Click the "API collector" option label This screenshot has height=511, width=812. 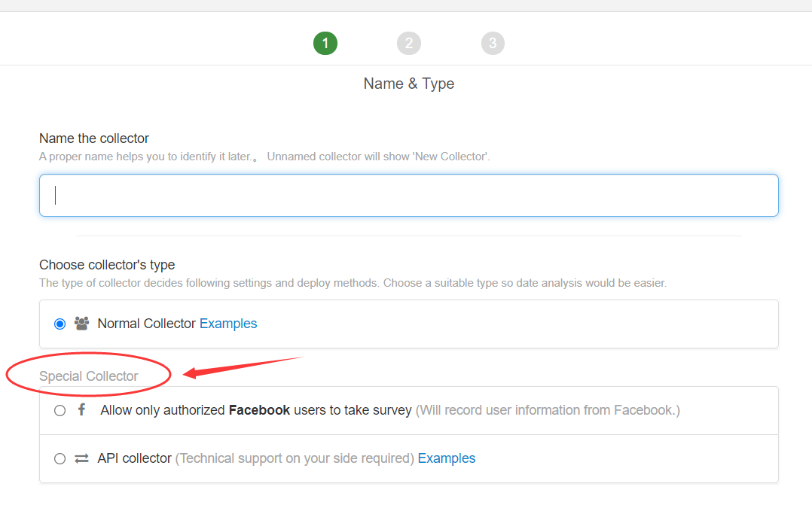(134, 458)
